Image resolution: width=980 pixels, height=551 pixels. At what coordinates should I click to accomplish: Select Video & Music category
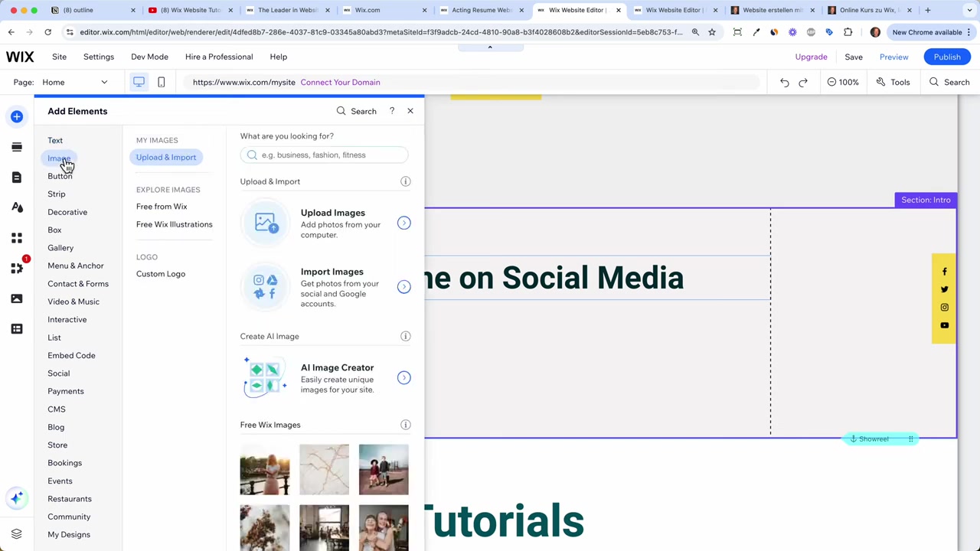click(73, 302)
